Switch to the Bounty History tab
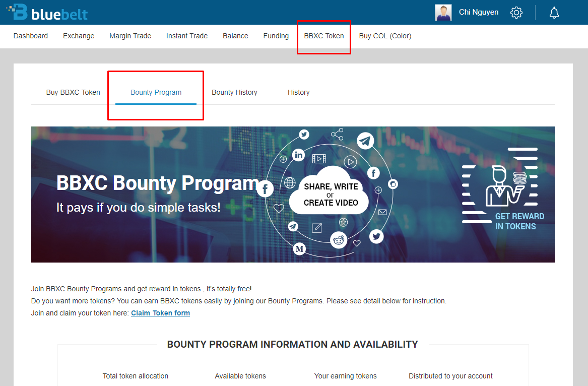This screenshot has height=386, width=588. 234,92
